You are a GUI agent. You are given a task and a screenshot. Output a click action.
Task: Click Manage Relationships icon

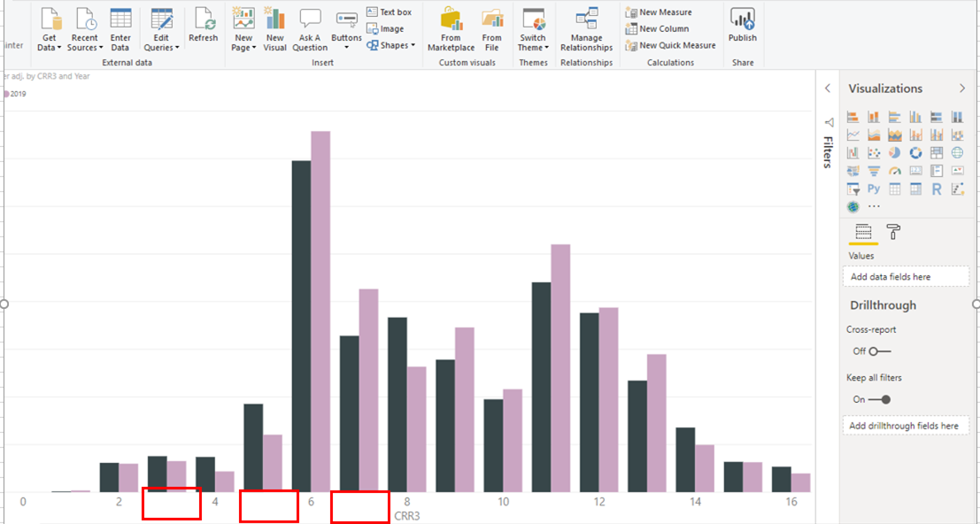tap(586, 28)
